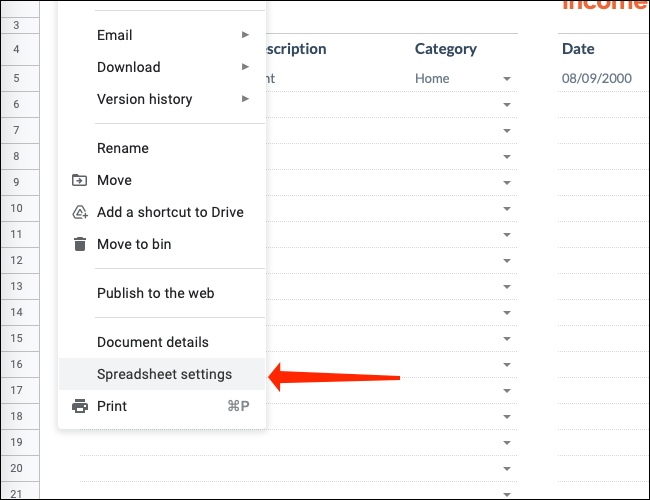This screenshot has width=650, height=500.
Task: Open Spreadsheet settings
Action: (164, 374)
